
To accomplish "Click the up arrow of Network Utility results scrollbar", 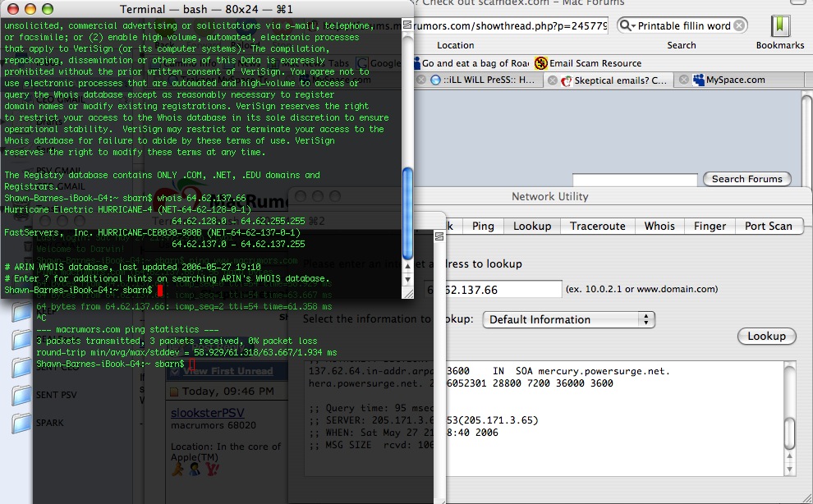I will coord(789,457).
